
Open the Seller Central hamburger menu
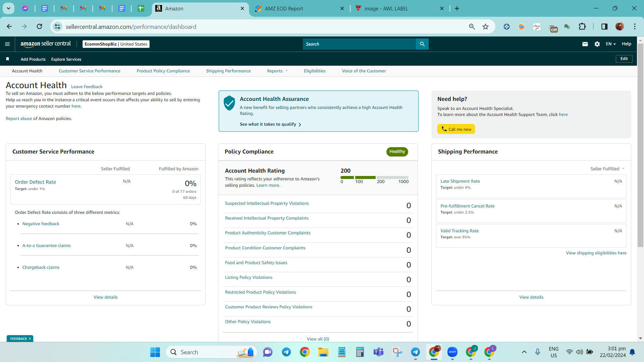(7, 44)
